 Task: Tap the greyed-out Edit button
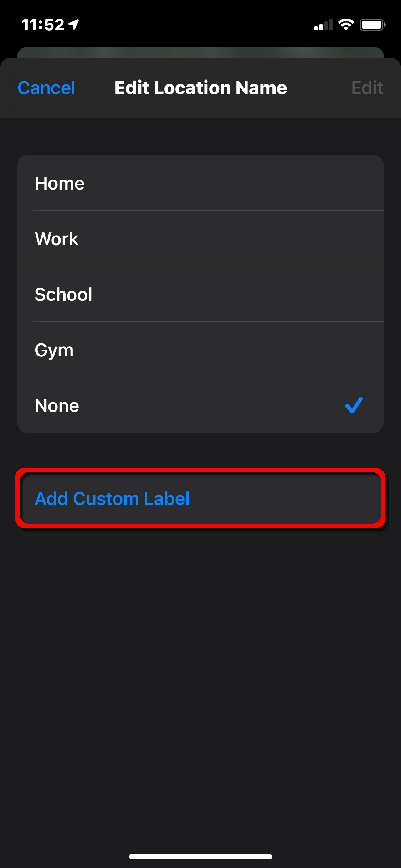pos(367,88)
